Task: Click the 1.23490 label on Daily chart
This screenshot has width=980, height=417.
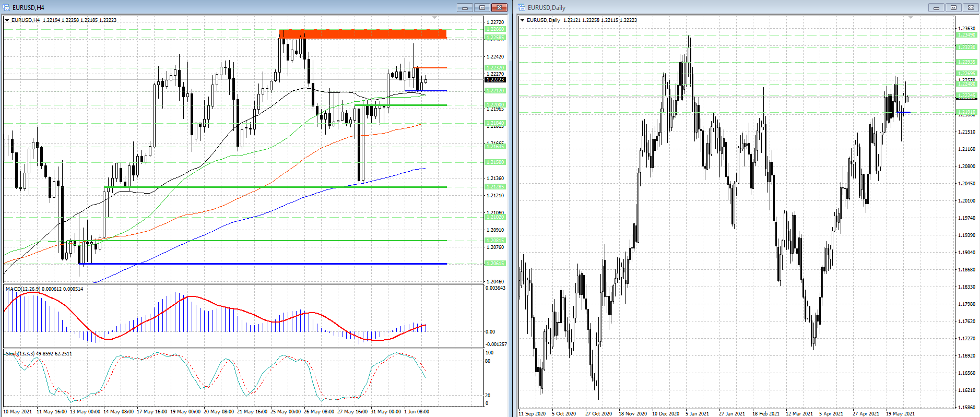Action: pos(966,35)
